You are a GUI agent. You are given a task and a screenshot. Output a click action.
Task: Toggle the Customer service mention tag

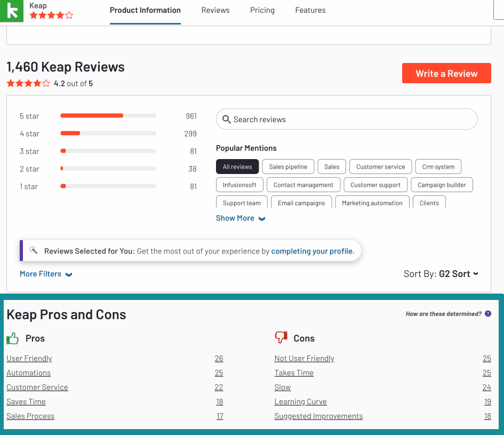pos(381,167)
